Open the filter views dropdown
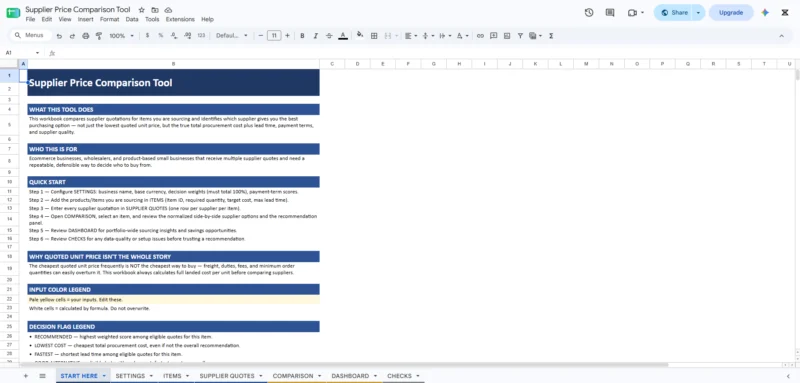This screenshot has height=383, width=800. tap(535, 36)
